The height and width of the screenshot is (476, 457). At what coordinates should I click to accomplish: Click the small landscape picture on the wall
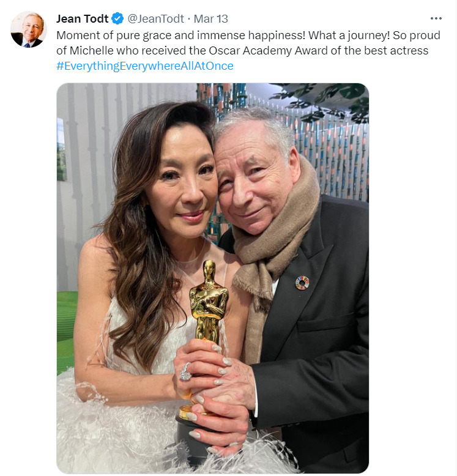62,149
